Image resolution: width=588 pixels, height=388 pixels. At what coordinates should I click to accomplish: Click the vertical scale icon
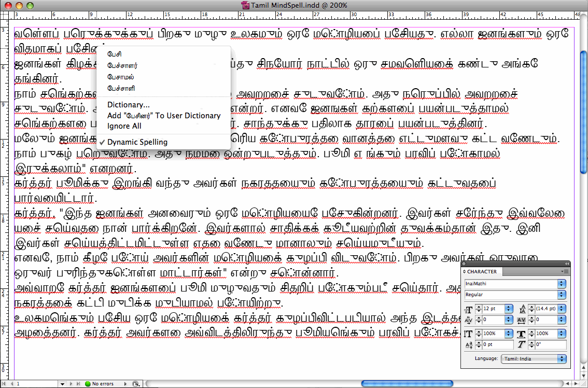[x=468, y=334]
